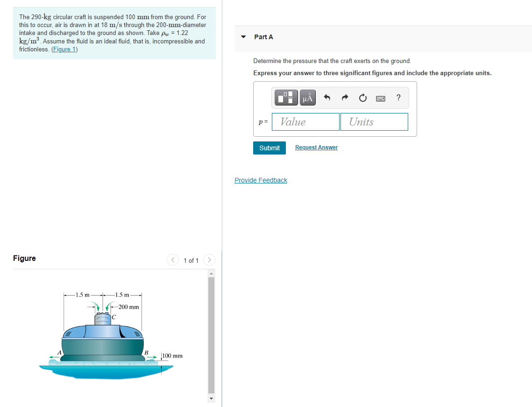Click the '100 mm' figure label
The height and width of the screenshot is (407, 532).
pyautogui.click(x=172, y=356)
